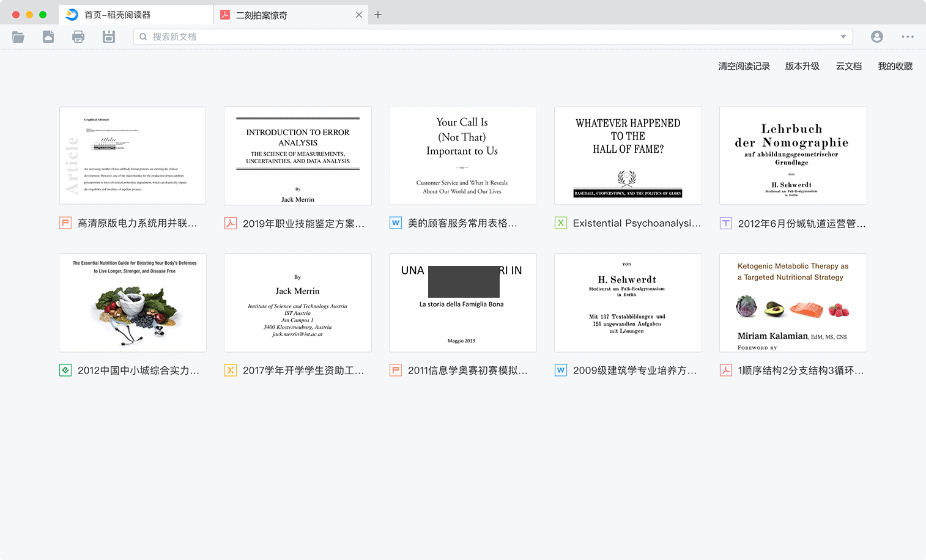
Task: Open 版本升级
Action: 802,66
